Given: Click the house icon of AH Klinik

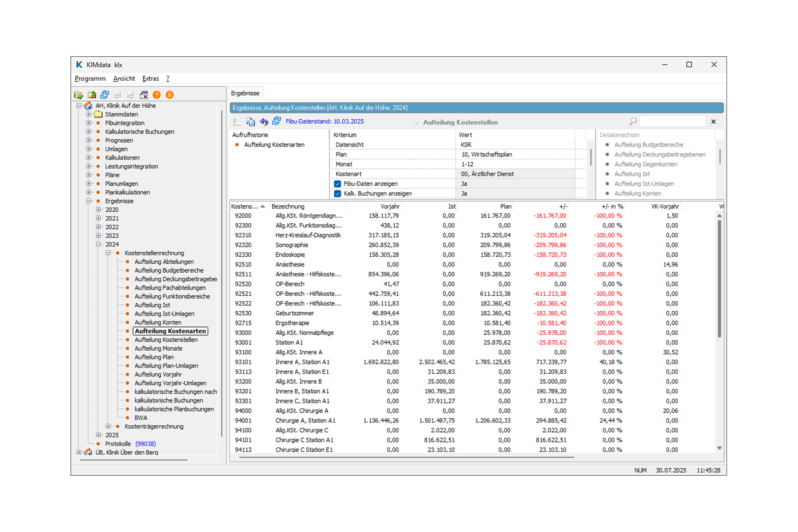Looking at the screenshot, I should (x=88, y=106).
